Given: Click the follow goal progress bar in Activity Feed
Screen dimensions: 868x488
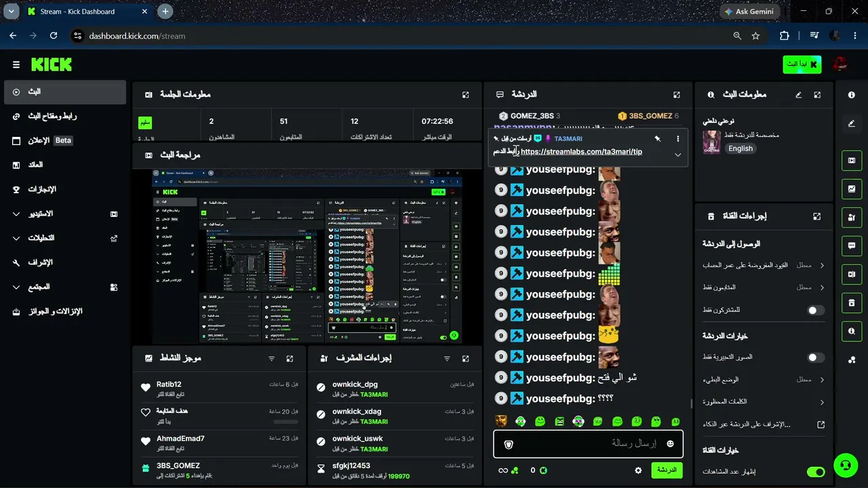Looking at the screenshot, I should click(x=285, y=422).
